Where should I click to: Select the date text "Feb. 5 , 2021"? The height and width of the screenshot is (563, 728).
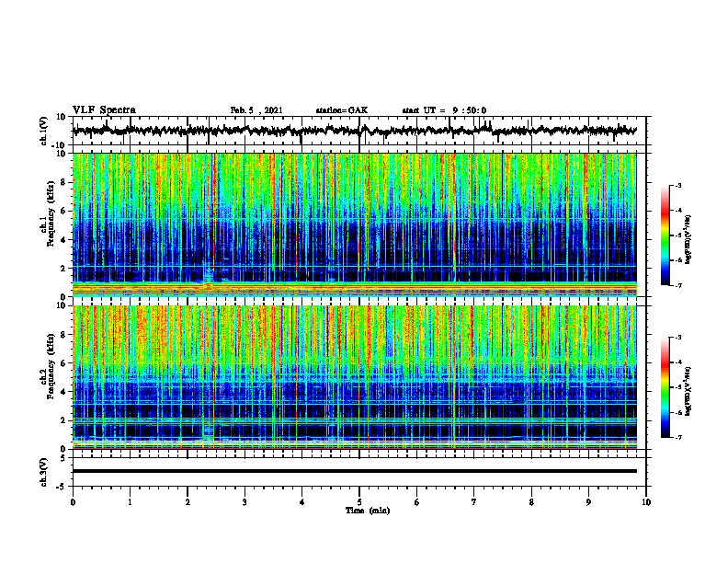pos(256,110)
